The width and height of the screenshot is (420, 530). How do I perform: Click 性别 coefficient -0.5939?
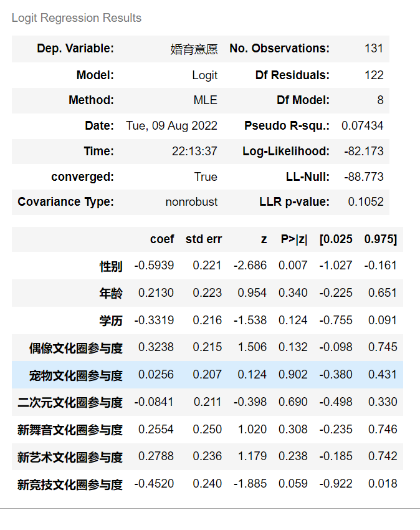(154, 266)
